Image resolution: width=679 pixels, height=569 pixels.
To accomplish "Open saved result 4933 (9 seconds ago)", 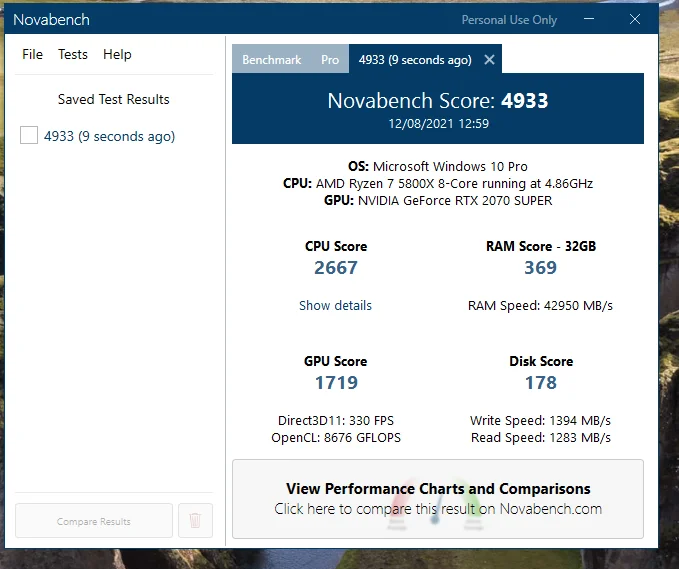I will coord(110,136).
